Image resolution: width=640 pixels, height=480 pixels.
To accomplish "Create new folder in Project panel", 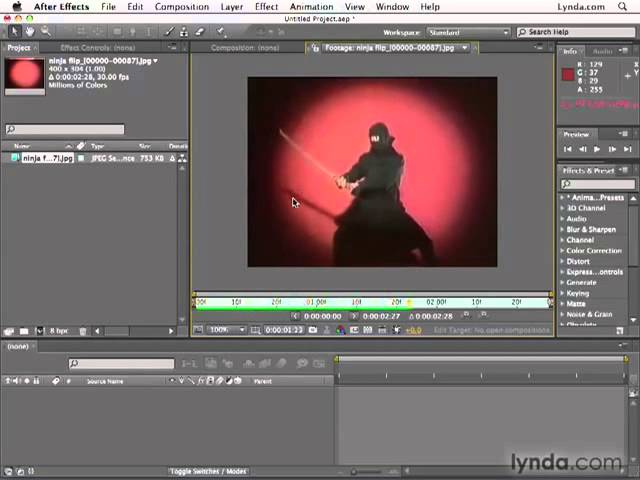I will pyautogui.click(x=24, y=331).
